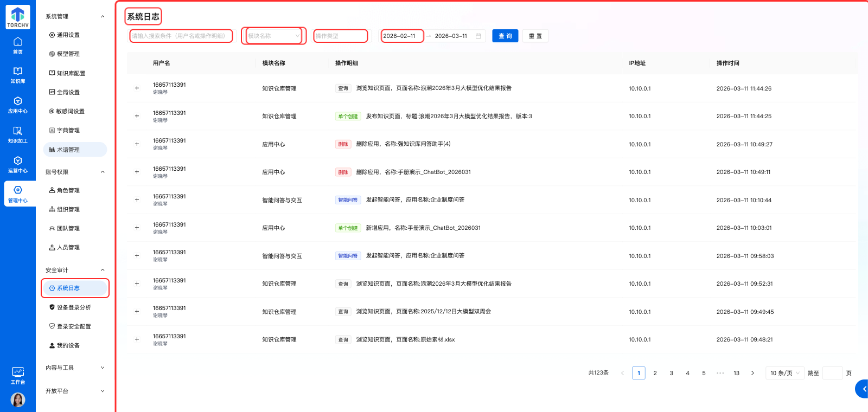Click the 操作时间 column header
This screenshot has height=412, width=868.
pos(727,63)
